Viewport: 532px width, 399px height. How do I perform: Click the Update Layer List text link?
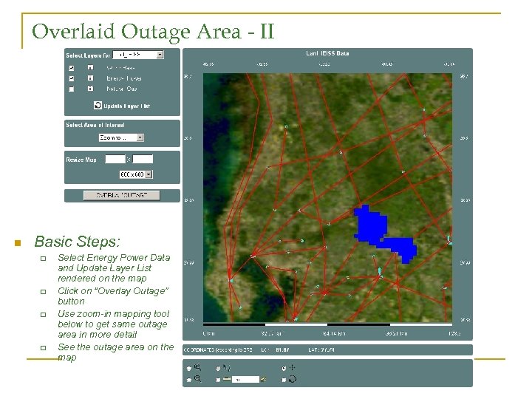126,106
